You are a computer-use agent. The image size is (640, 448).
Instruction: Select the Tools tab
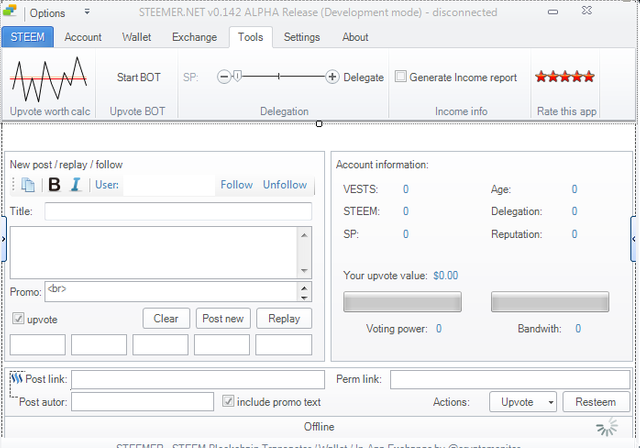pyautogui.click(x=251, y=37)
